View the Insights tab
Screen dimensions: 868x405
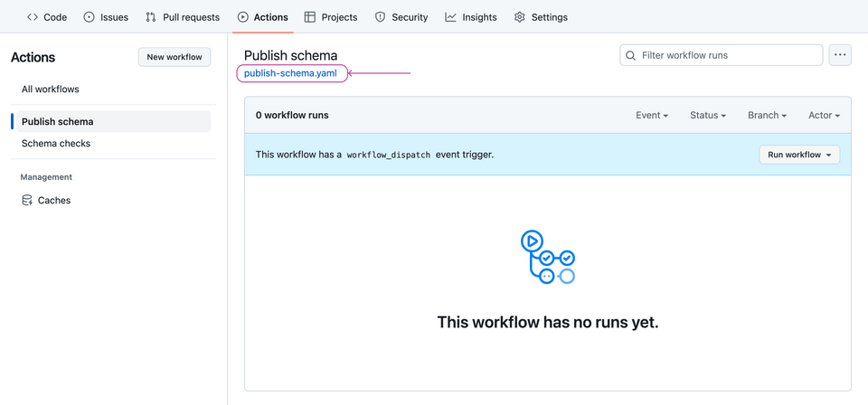[471, 17]
